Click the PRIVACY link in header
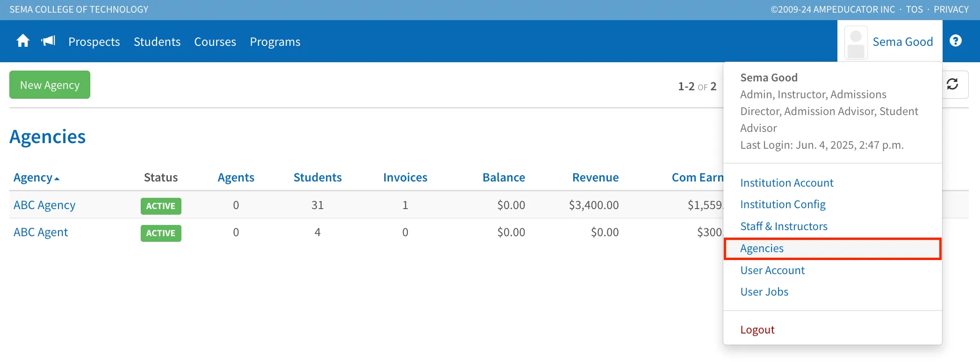 coord(951,9)
